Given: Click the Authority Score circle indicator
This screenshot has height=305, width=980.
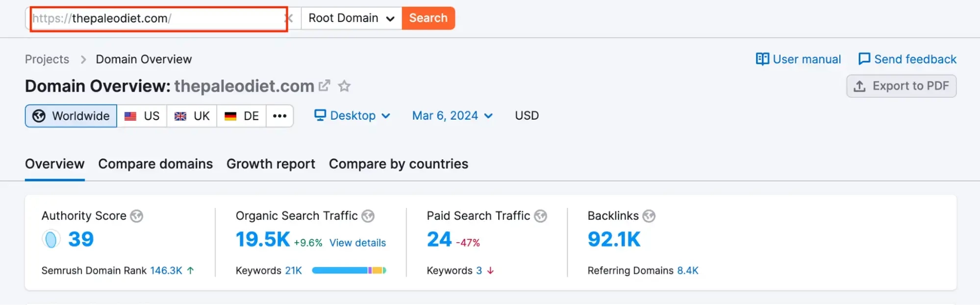Looking at the screenshot, I should click(51, 239).
